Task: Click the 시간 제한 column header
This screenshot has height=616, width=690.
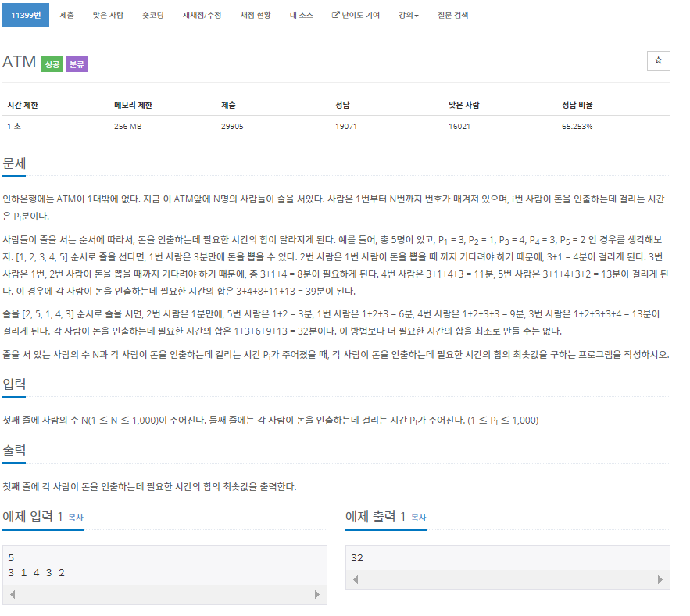Action: tap(23, 105)
